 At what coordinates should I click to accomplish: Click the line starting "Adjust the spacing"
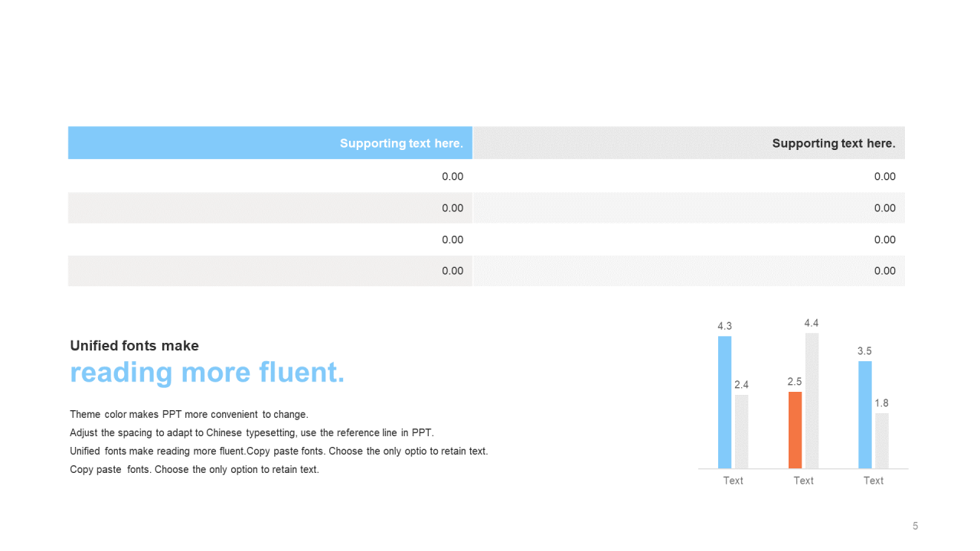(x=252, y=433)
